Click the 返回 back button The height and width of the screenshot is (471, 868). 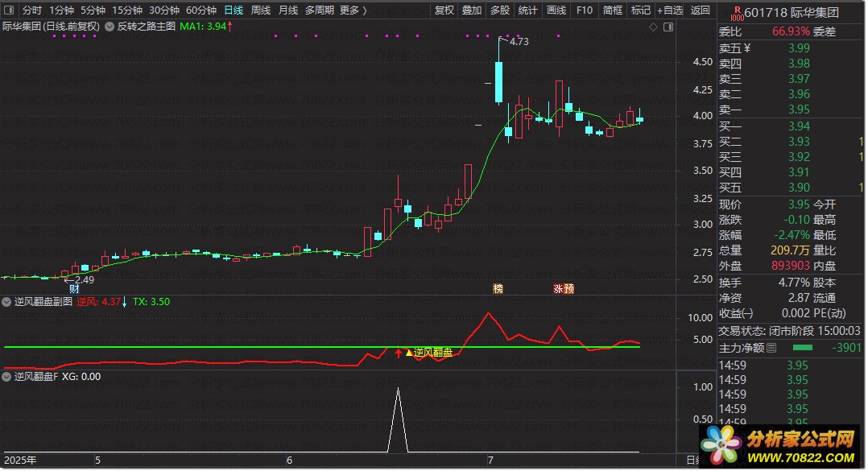pyautogui.click(x=701, y=10)
